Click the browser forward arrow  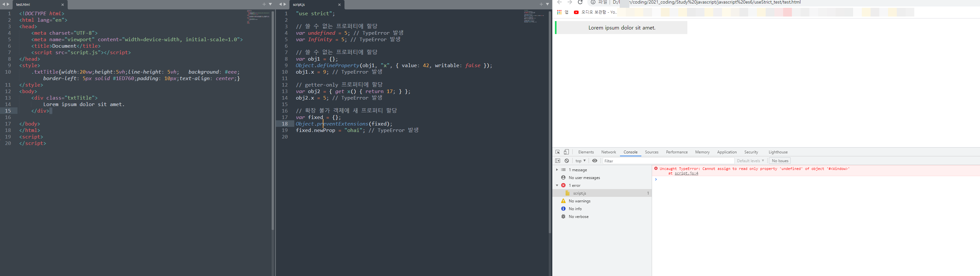(569, 2)
